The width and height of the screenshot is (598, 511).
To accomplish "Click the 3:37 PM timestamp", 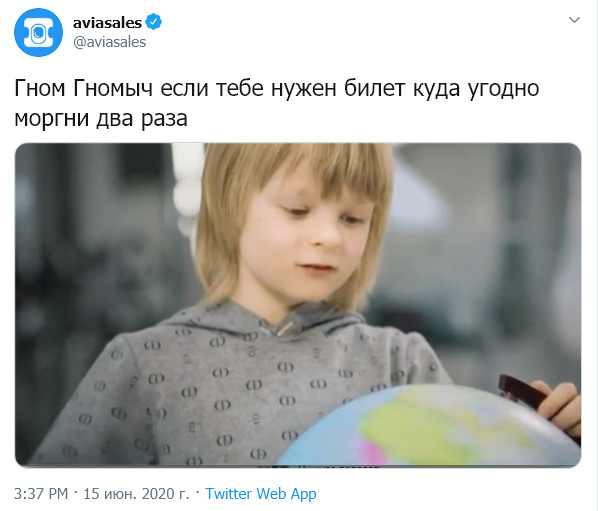I will click(41, 493).
